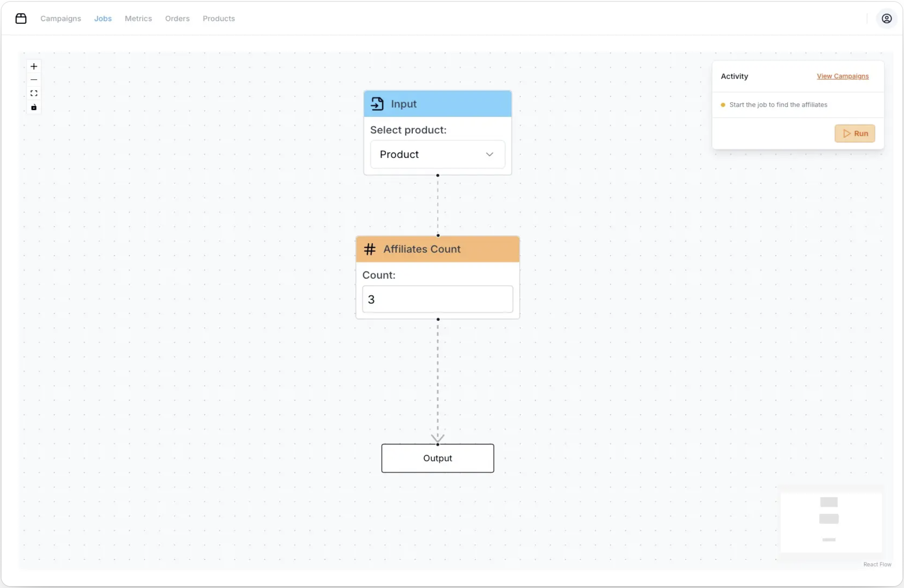
Task: Click the hash icon on Affiliates Count
Action: 369,249
